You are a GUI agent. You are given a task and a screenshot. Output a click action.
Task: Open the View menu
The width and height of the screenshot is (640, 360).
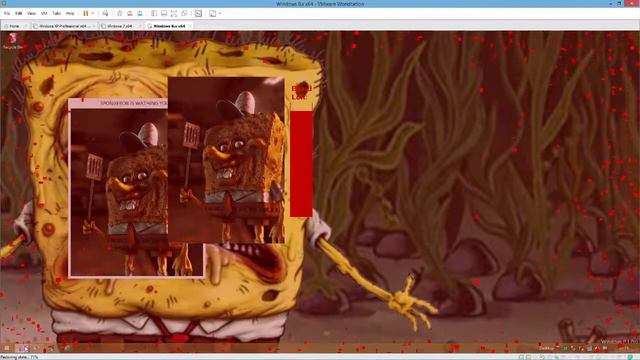pyautogui.click(x=31, y=13)
